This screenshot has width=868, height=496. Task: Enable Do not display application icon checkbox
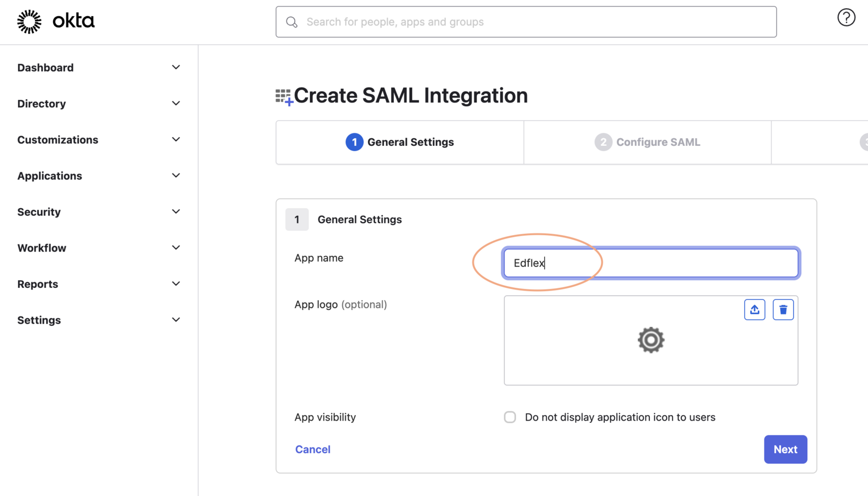pyautogui.click(x=510, y=417)
